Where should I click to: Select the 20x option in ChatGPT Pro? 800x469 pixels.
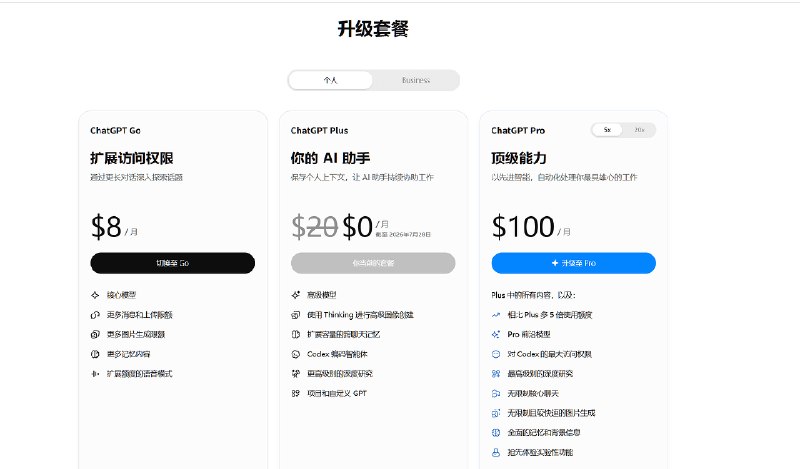coord(639,130)
